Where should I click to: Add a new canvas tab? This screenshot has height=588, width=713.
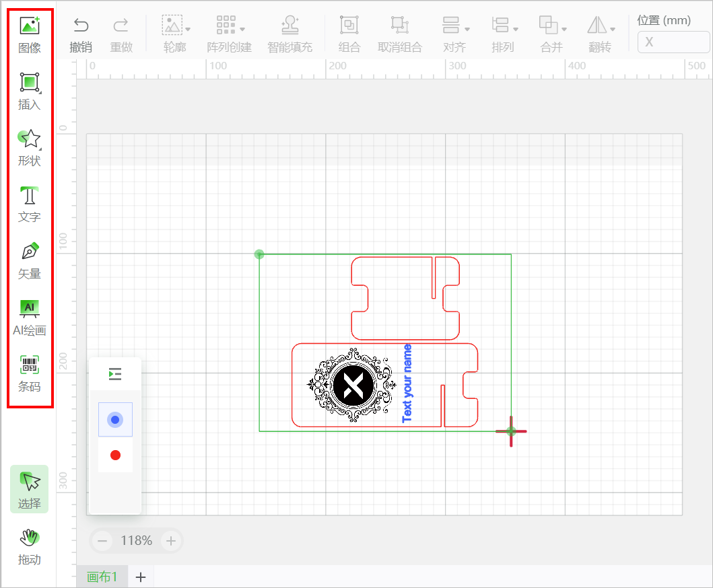(x=141, y=577)
